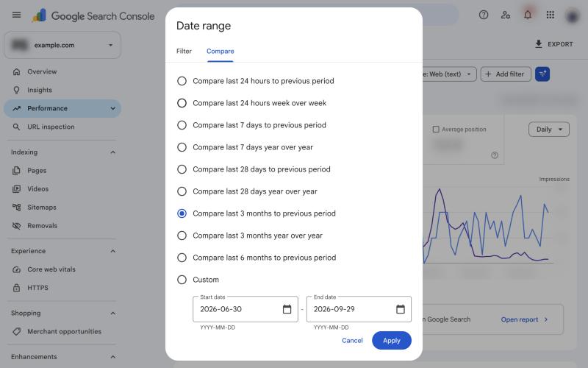Screen dimensions: 588x368
Task: Click the blue filter settings icon button
Action: point(542,74)
